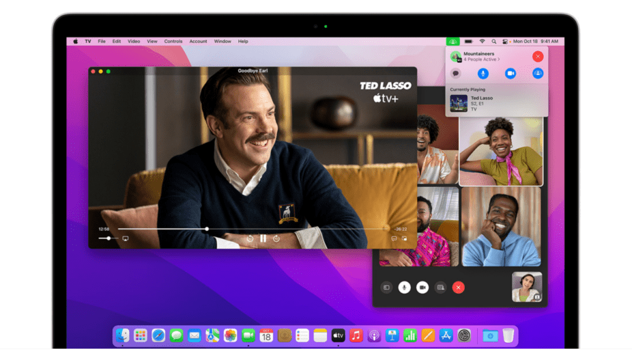Screen dimensions: 632x364
Task: Open Pages from the Dock
Action: coord(428,336)
